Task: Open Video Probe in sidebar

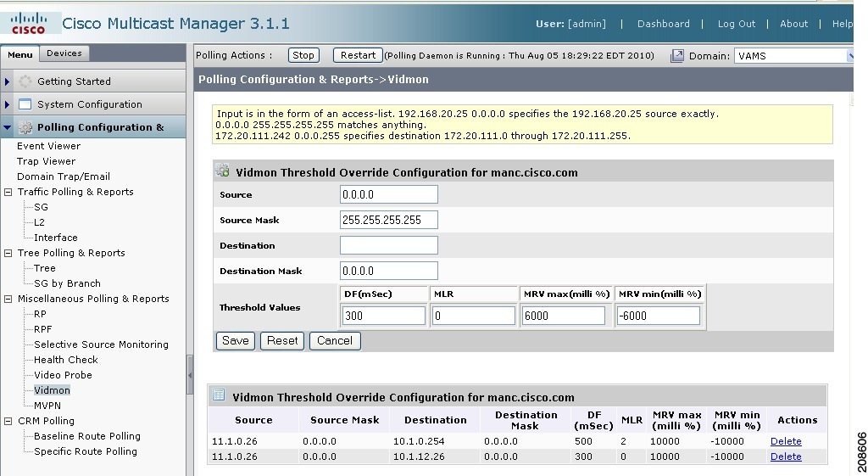Action: 63,375
